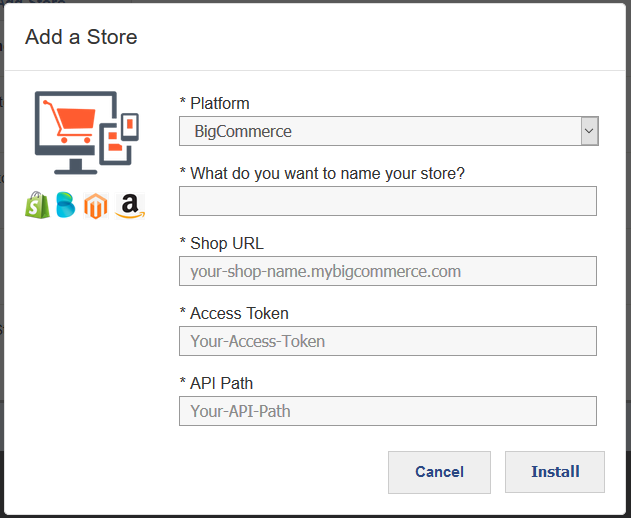Click the Add a Store dialog heading
631x518 pixels.
(81, 37)
